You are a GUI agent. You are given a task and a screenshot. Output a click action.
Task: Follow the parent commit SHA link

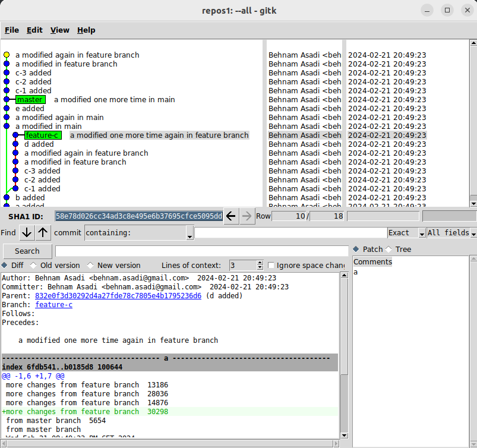(x=118, y=296)
